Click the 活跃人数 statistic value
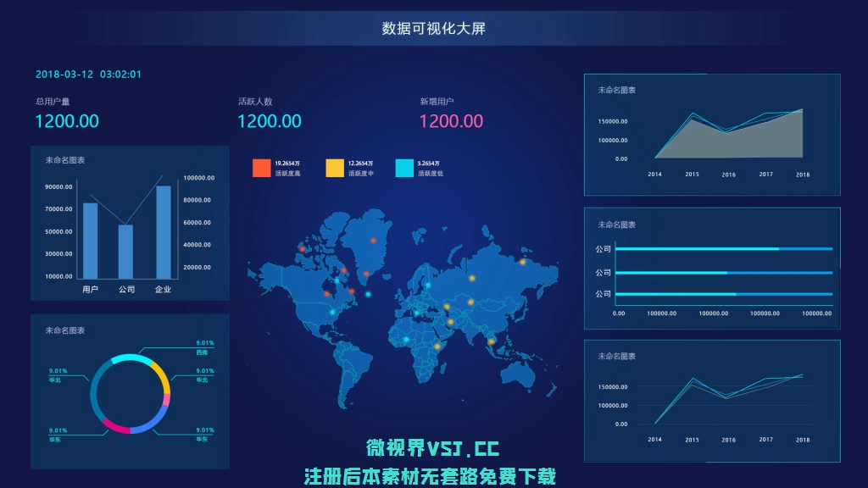 pyautogui.click(x=269, y=121)
